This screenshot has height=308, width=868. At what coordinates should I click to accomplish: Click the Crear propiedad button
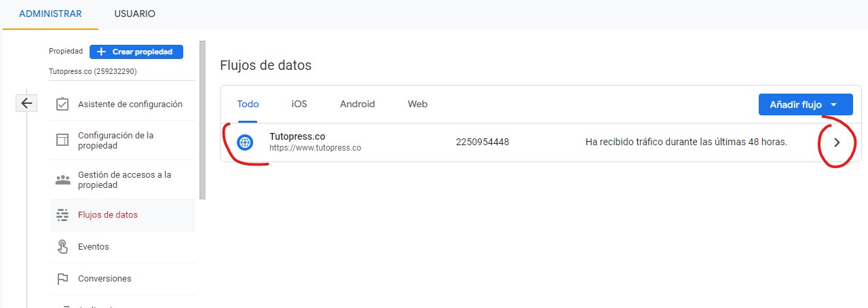pos(136,52)
